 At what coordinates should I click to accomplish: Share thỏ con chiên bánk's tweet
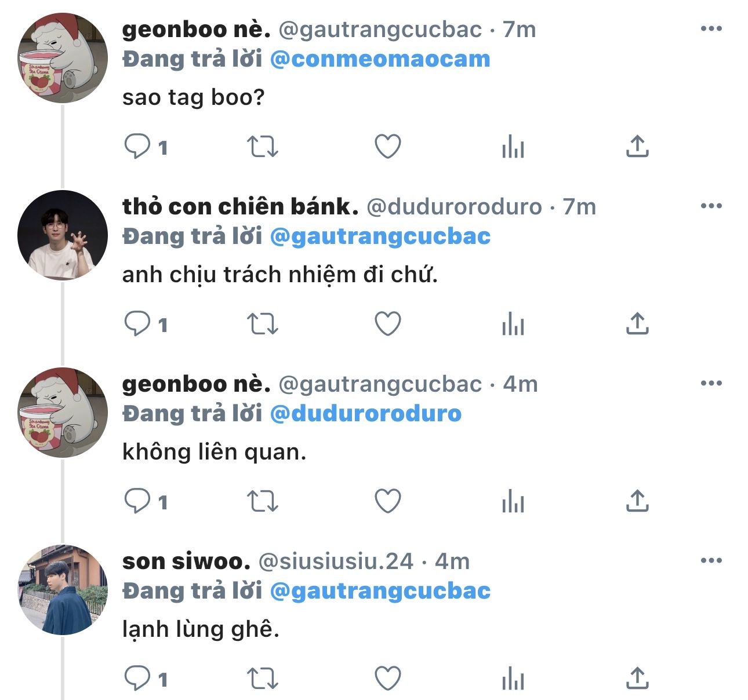point(637,324)
